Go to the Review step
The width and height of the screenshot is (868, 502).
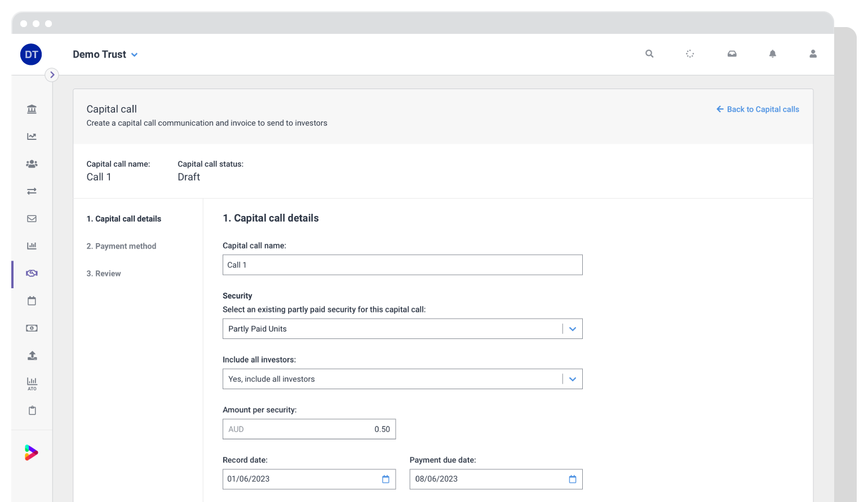point(104,273)
